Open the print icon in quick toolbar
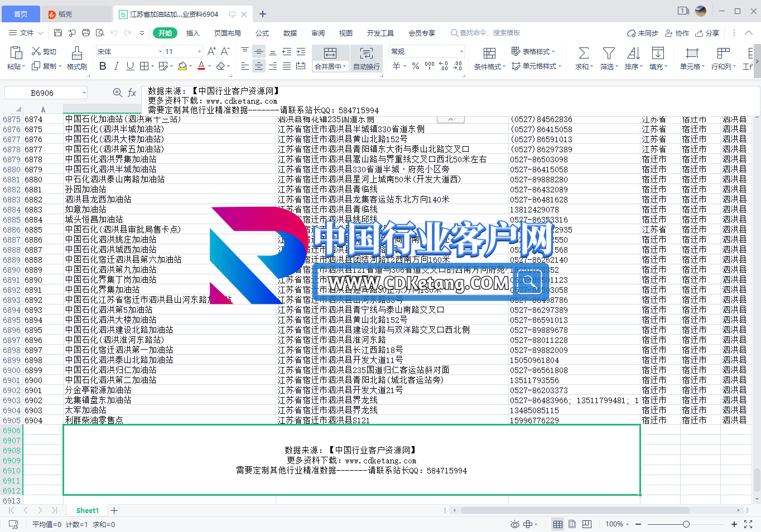761x532 pixels. [x=86, y=33]
